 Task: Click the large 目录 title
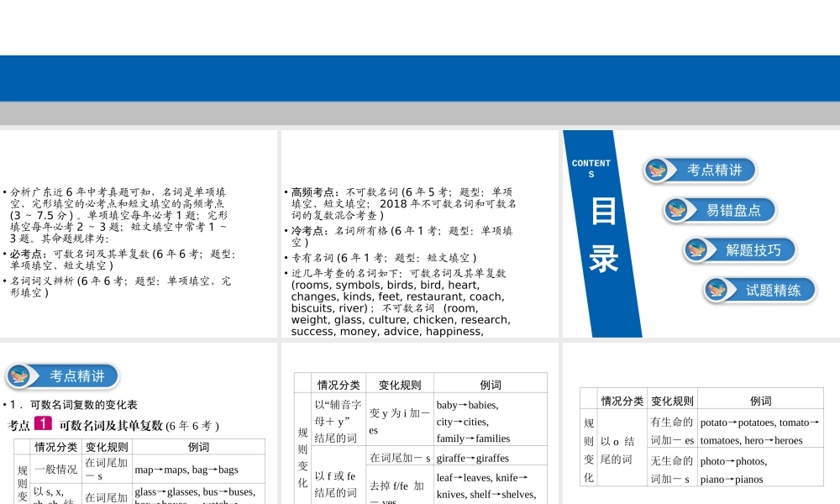point(604,234)
